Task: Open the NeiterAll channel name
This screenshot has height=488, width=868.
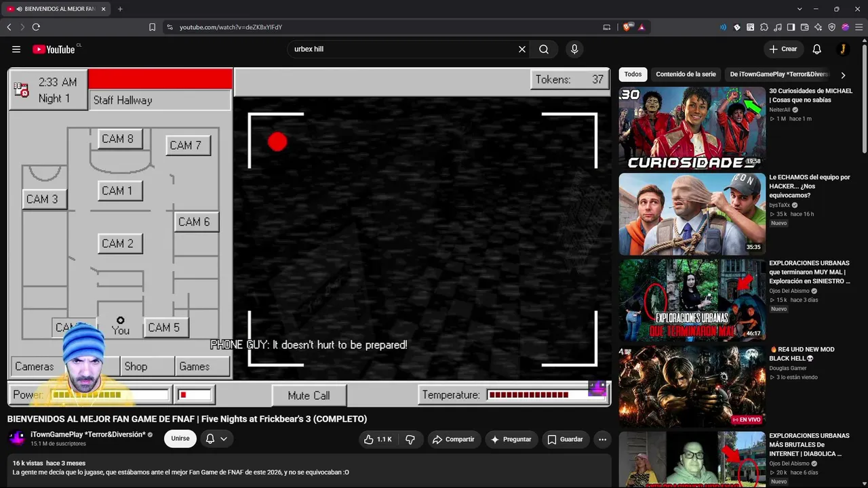Action: 780,110
